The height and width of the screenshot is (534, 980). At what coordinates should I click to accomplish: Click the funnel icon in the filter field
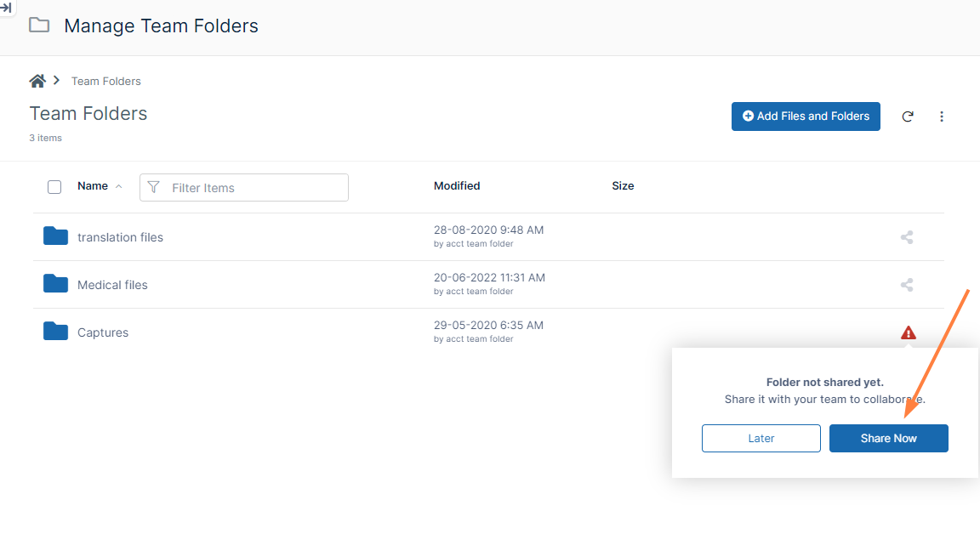click(x=154, y=187)
